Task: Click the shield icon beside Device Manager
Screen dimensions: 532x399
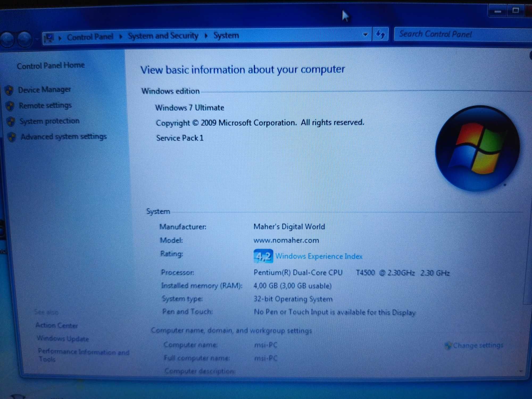Action: point(9,90)
